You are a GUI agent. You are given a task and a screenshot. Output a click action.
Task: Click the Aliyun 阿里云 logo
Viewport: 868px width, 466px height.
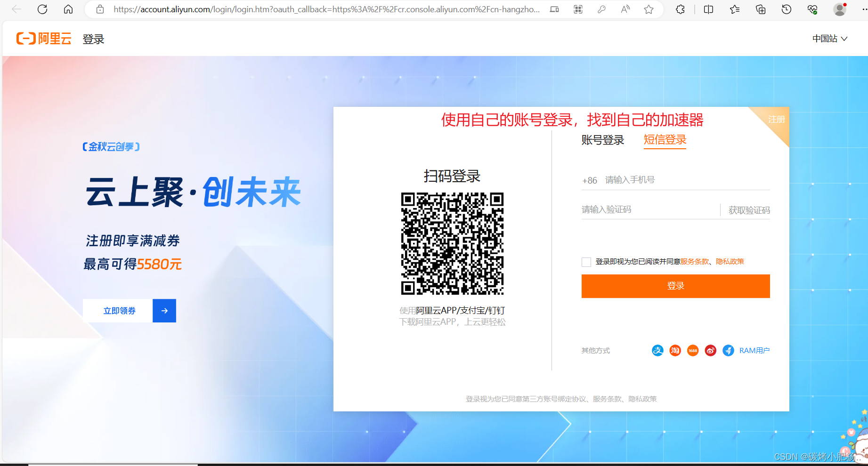tap(44, 39)
